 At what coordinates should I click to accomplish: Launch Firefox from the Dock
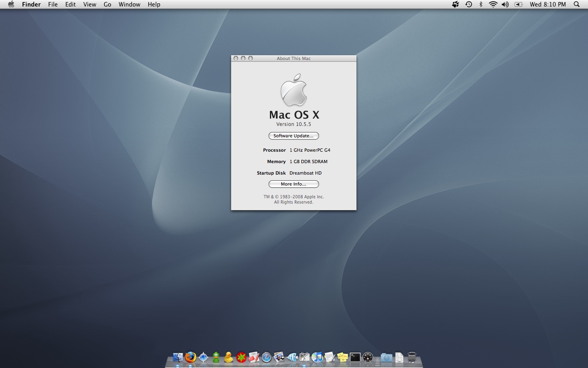coord(190,357)
